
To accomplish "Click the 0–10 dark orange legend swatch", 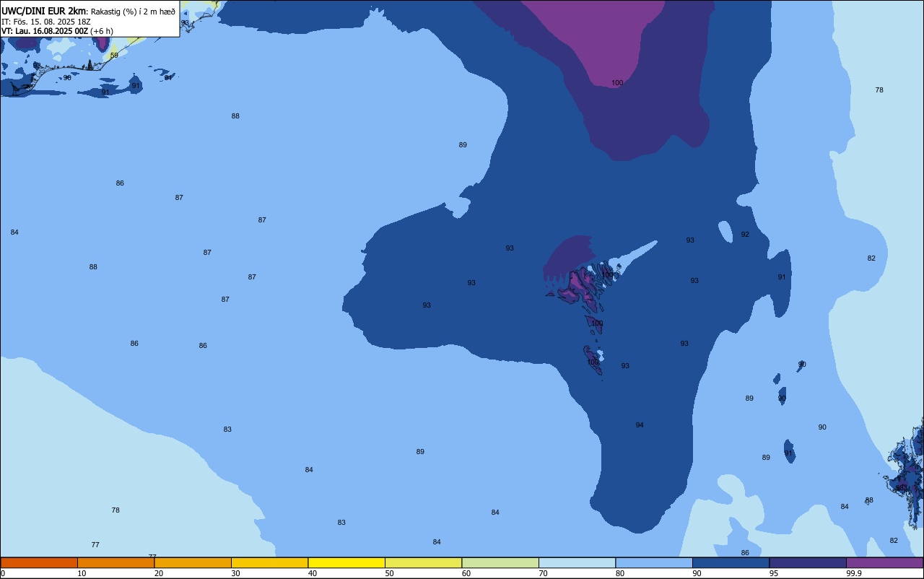I will click(39, 563).
